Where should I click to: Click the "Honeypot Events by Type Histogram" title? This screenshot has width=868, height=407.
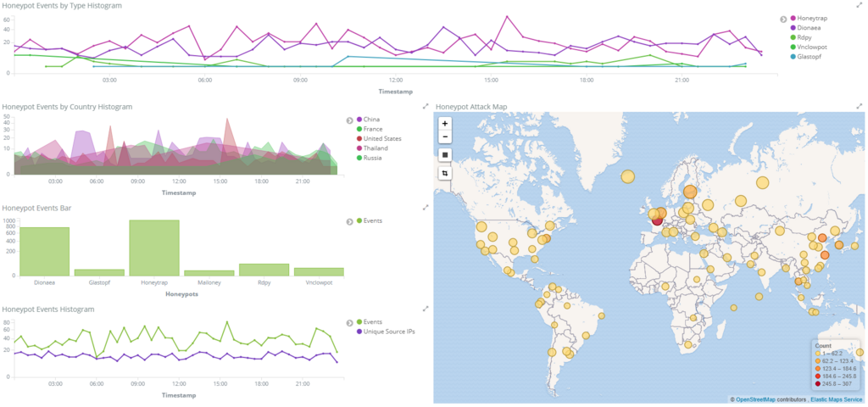point(62,6)
